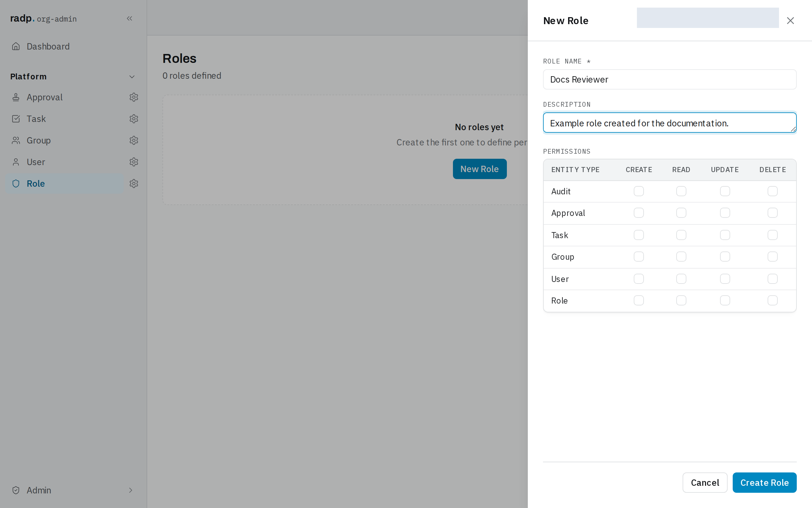
Task: Open Task settings gear icon
Action: (134, 119)
